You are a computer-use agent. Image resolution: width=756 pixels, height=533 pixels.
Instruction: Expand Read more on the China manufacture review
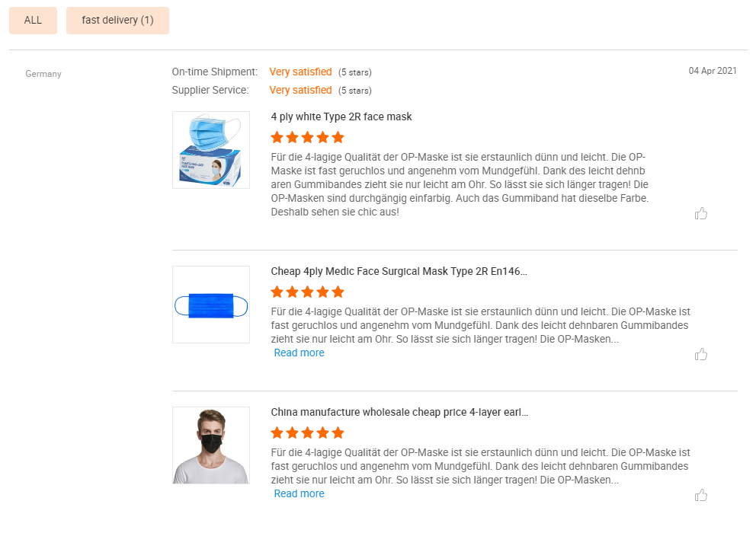[299, 493]
